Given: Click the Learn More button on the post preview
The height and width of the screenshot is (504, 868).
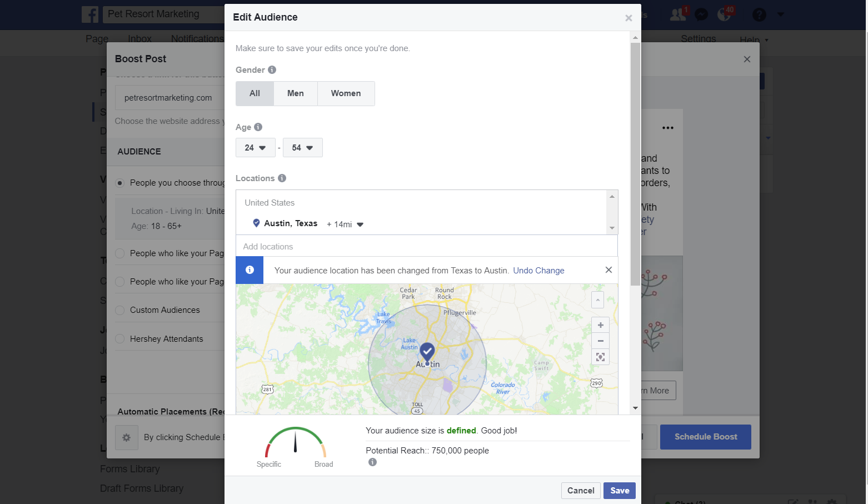Looking at the screenshot, I should coord(659,391).
